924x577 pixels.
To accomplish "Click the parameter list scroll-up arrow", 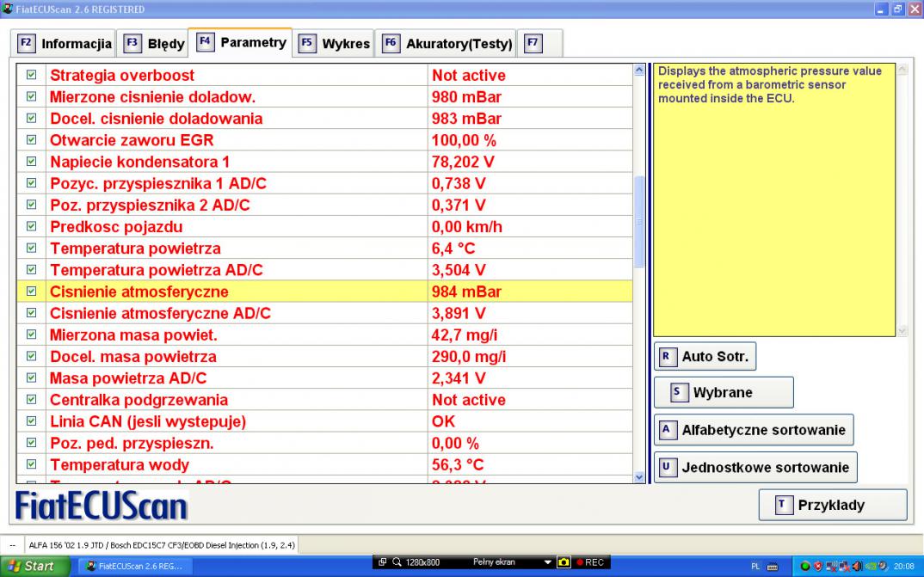I will tap(638, 71).
